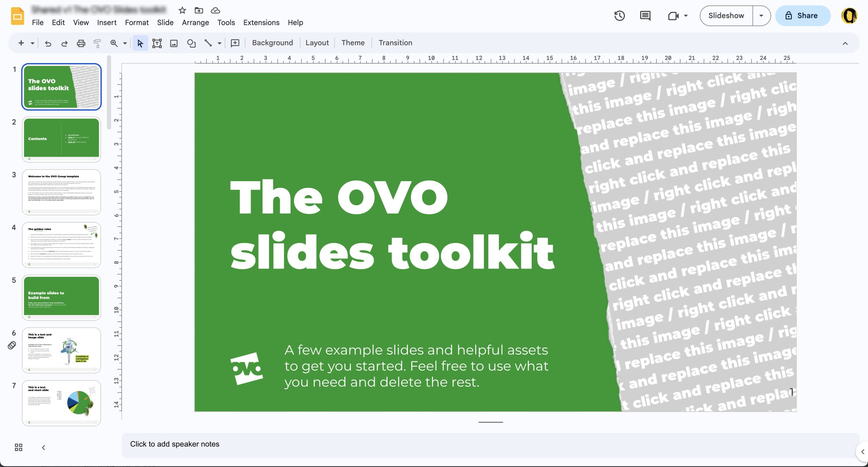Open the Slide menu
Screen dimensions: 868x467
(165, 22)
